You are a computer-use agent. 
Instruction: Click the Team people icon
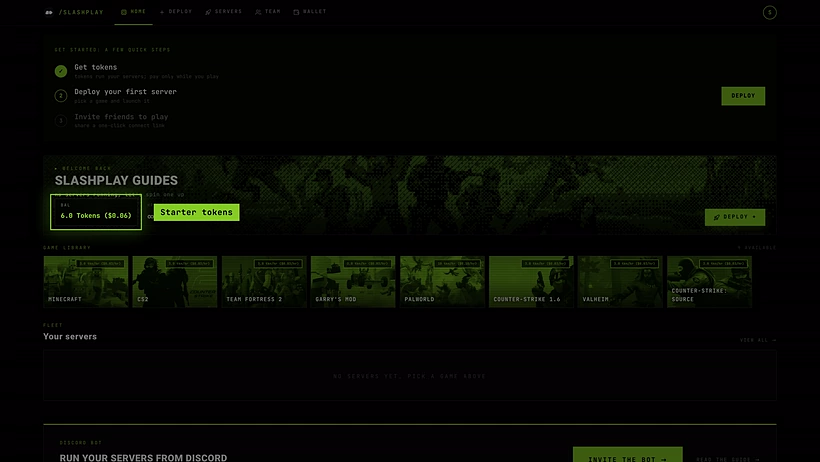pyautogui.click(x=258, y=12)
